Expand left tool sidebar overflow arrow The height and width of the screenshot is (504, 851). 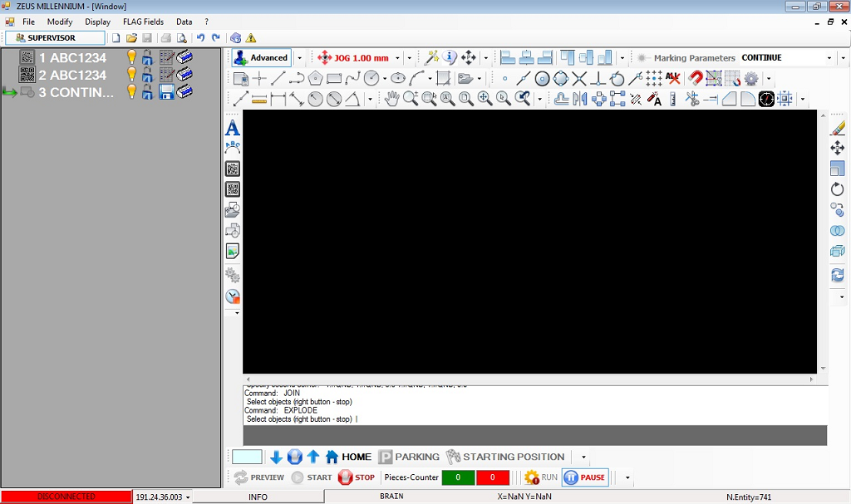[237, 313]
